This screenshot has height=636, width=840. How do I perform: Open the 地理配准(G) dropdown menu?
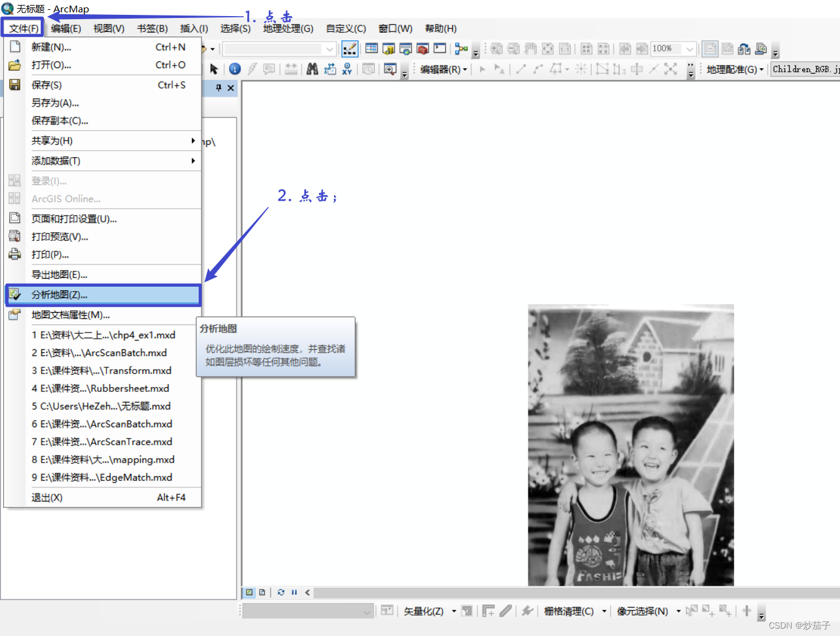pyautogui.click(x=735, y=69)
